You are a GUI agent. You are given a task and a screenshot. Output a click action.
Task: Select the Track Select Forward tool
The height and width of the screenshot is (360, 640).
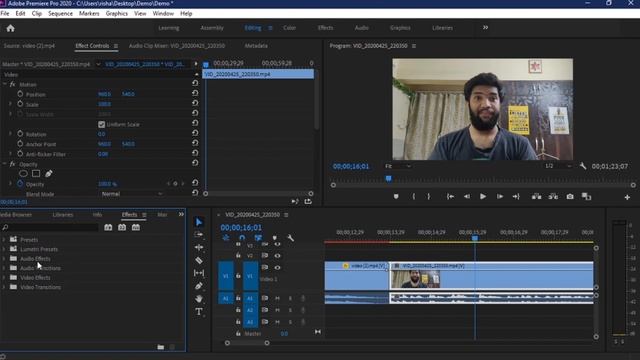[x=199, y=234]
